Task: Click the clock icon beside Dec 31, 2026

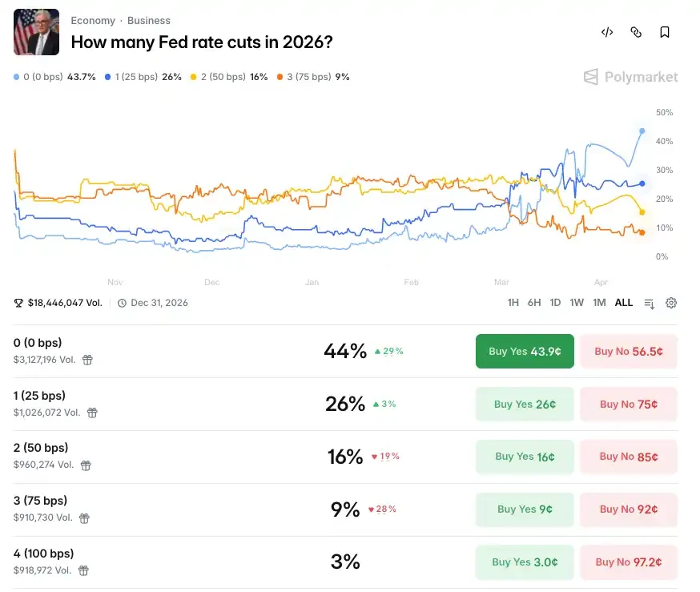Action: tap(121, 303)
